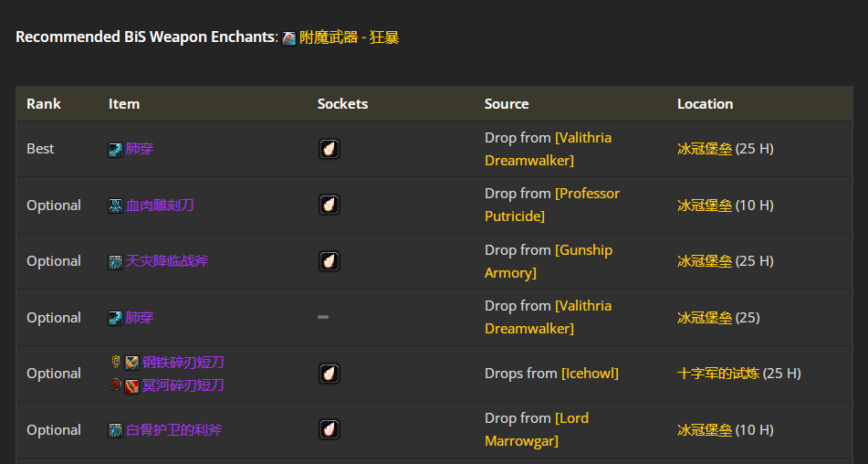Open 冰冠堡垒 link in the Lord Marrowgar row

pyautogui.click(x=705, y=430)
